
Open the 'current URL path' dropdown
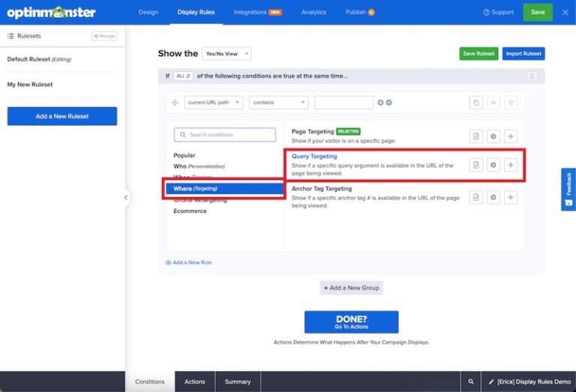[x=214, y=103]
